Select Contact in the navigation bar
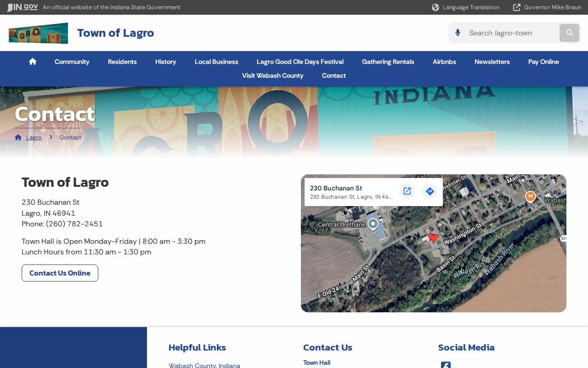Screen dimensions: 588x368 [x=334, y=75]
